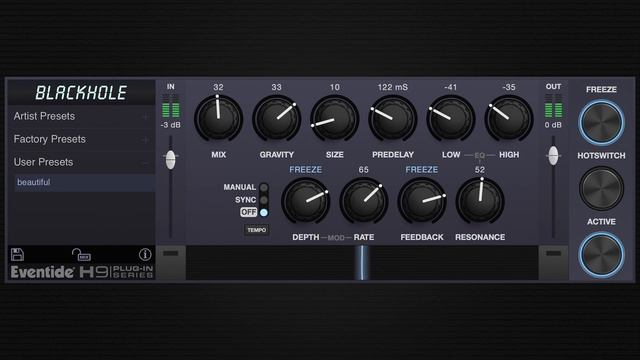Click the mod DEPTH knob
The height and width of the screenshot is (360, 640).
coord(306,201)
